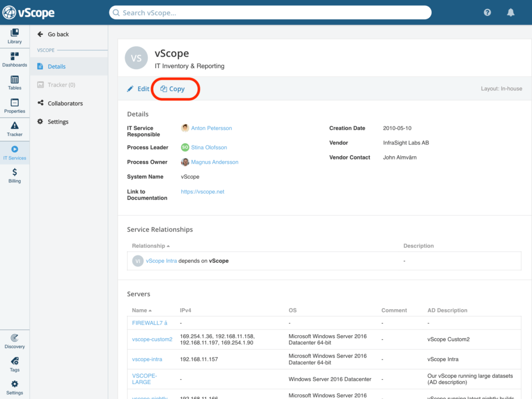532x399 pixels.
Task: Open notifications bell icon
Action: 511,12
